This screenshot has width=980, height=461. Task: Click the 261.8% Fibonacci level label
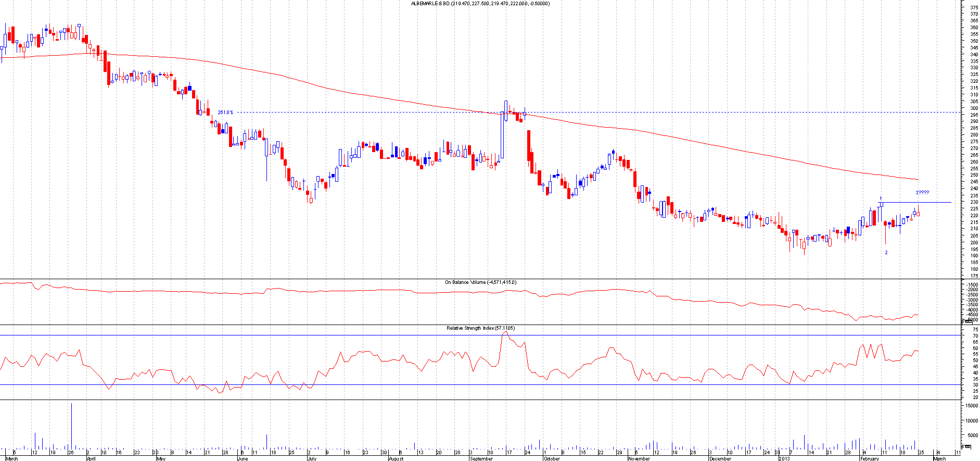[x=225, y=113]
